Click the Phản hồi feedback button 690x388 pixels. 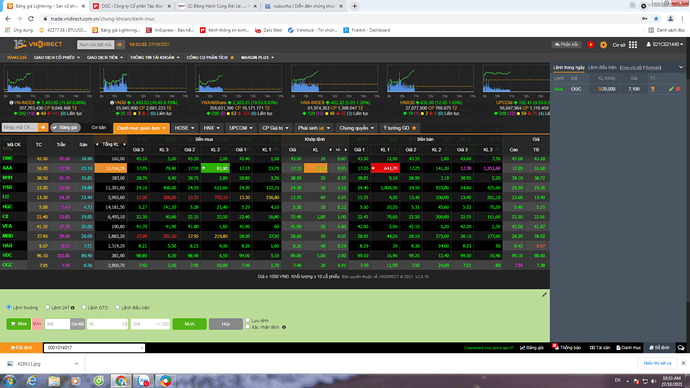point(567,44)
